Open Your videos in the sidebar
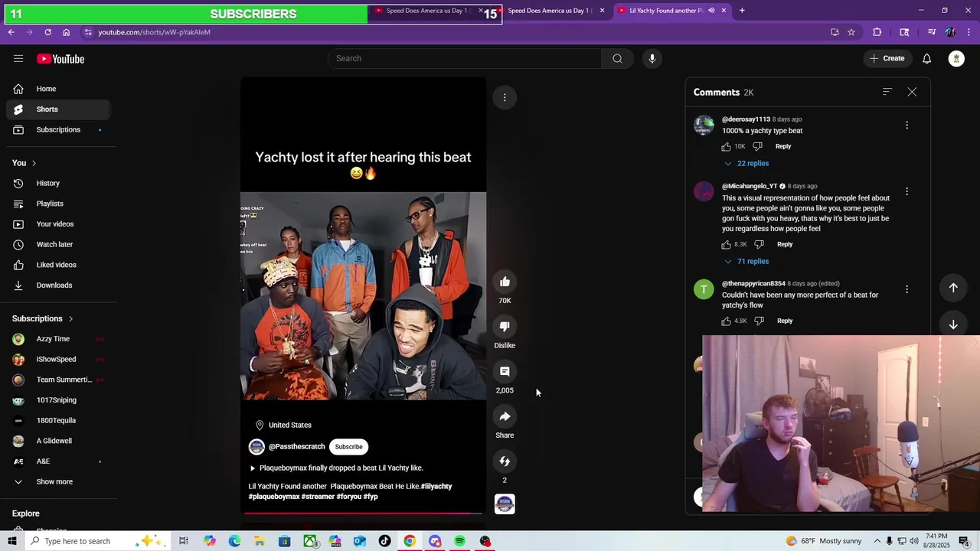The image size is (980, 551). click(58, 223)
